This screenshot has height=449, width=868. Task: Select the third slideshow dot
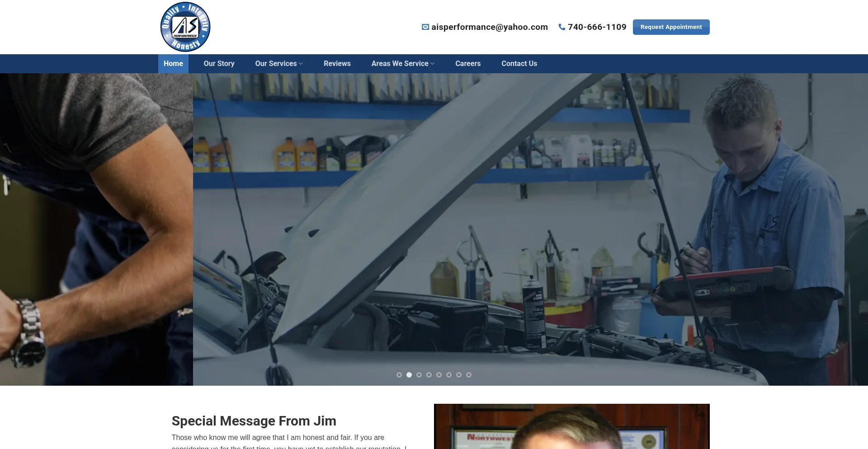click(x=419, y=375)
